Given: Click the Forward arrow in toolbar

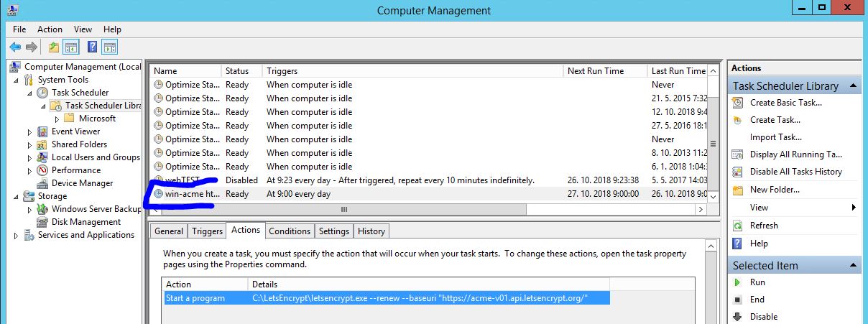Looking at the screenshot, I should click(x=31, y=47).
